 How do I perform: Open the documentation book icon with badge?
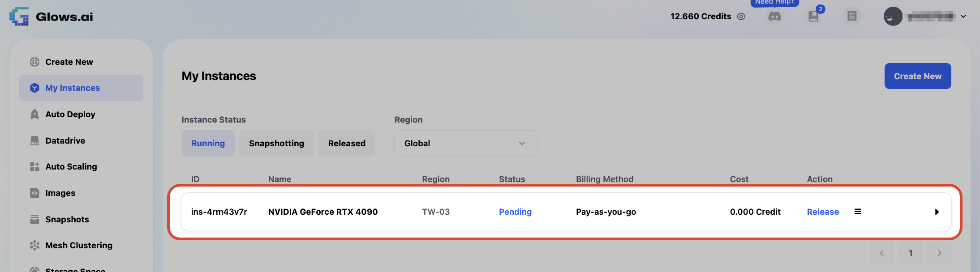(814, 17)
